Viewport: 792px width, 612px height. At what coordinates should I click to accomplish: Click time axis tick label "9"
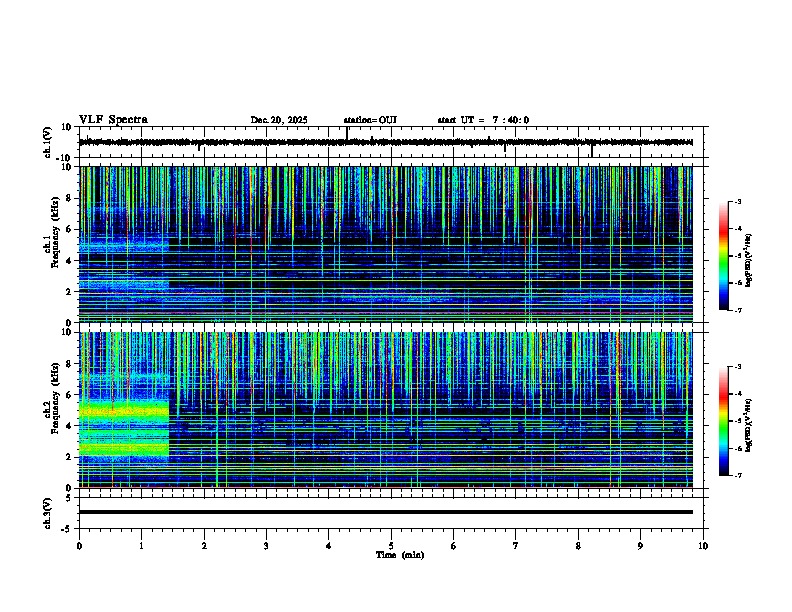(640, 546)
